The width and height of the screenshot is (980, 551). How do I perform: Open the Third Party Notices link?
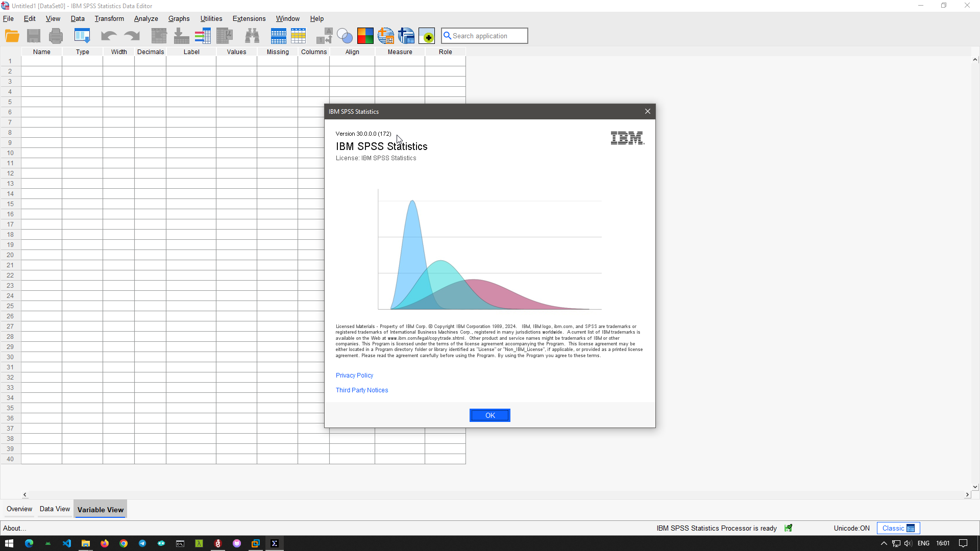pos(362,390)
